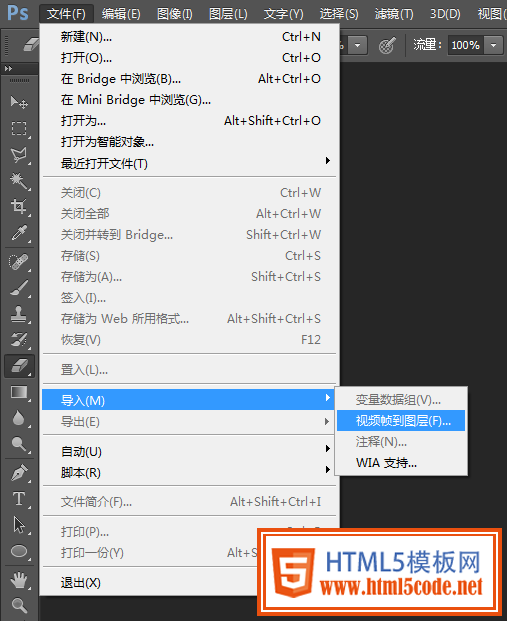Select the Polygonal Lasso tool
Viewport: 507px width, 621px height.
19,155
